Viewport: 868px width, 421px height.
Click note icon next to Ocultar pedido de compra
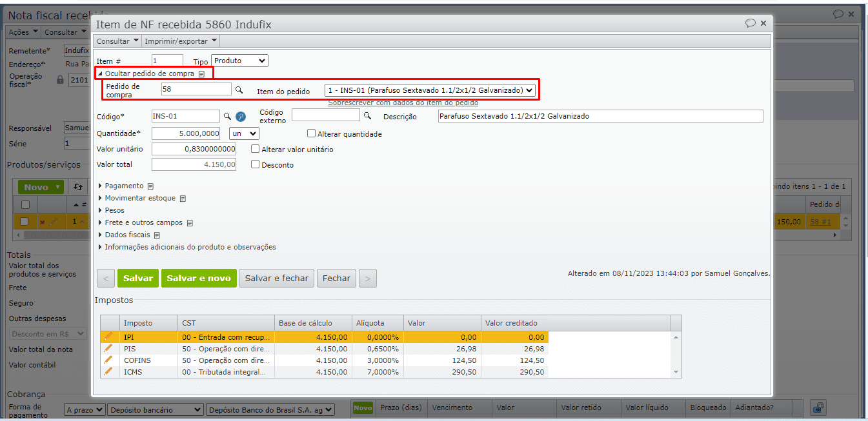click(201, 74)
